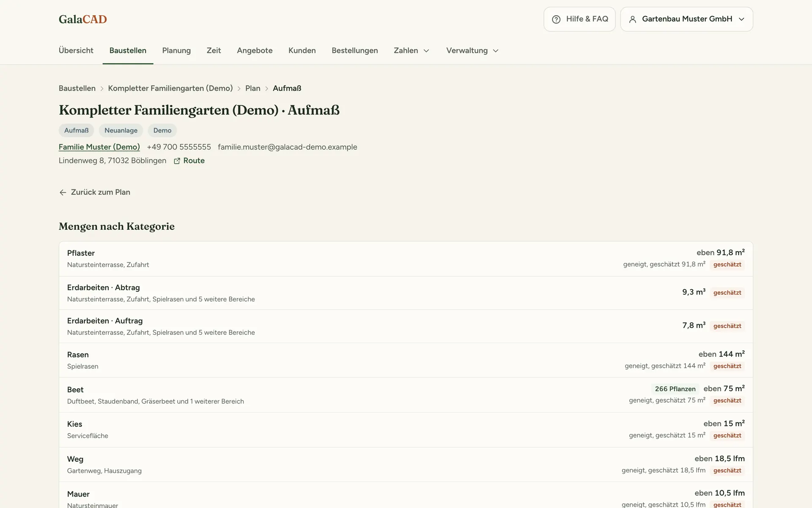Click the email familie.muster@galacad-demo.example
The image size is (812, 508).
[x=288, y=147]
